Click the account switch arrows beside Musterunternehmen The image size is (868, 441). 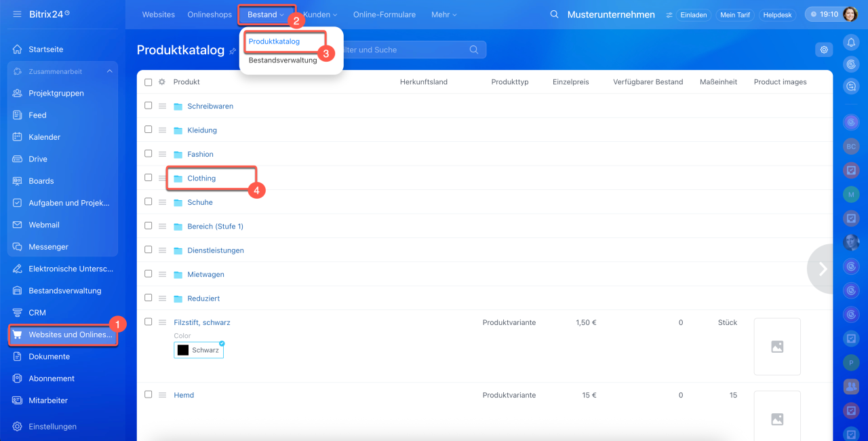pos(669,15)
